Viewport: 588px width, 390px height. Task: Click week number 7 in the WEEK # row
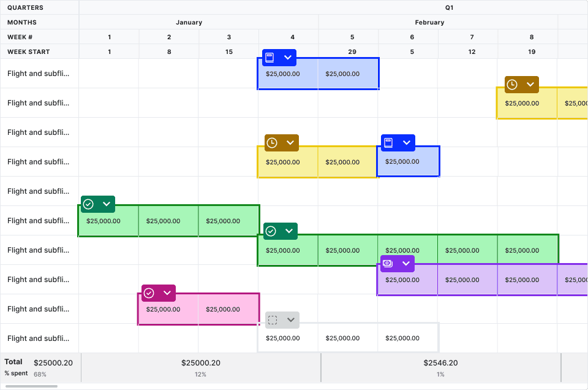click(472, 37)
